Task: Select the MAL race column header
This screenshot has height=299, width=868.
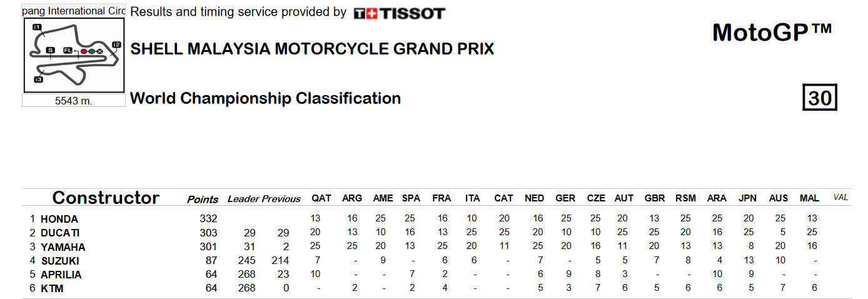Action: coord(809,198)
